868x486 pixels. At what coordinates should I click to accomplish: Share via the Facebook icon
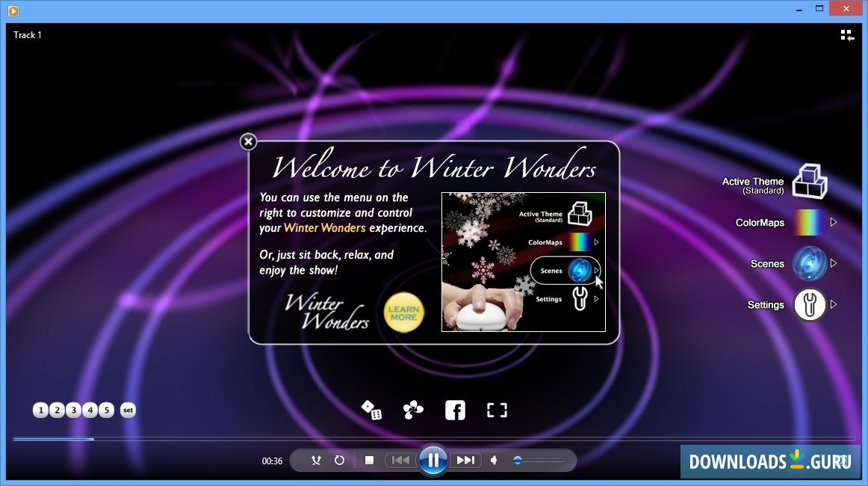click(x=455, y=410)
